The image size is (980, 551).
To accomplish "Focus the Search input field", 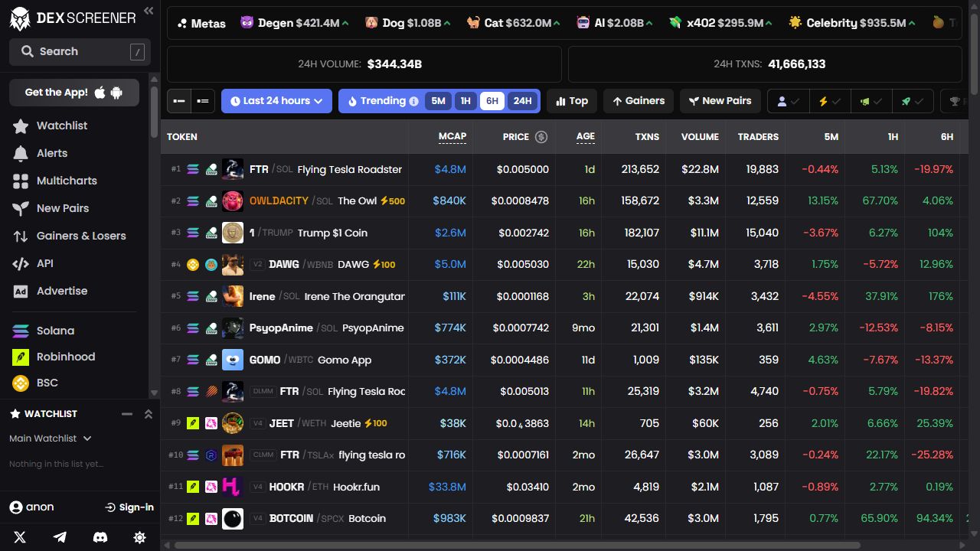I will 80,51.
